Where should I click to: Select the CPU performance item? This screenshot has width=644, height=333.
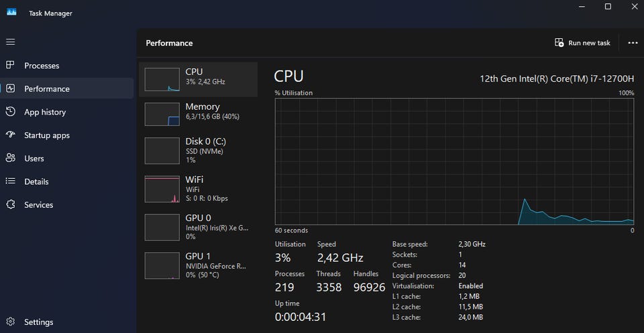(x=199, y=80)
